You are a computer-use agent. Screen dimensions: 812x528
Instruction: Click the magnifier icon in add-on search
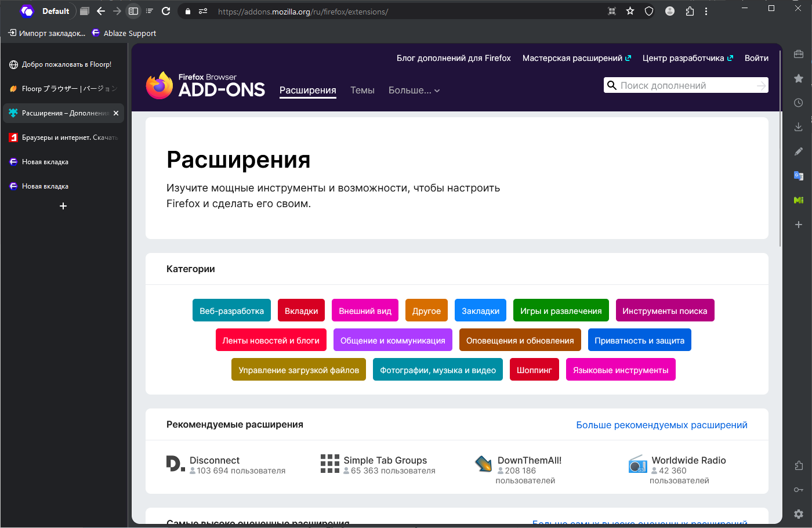(611, 85)
